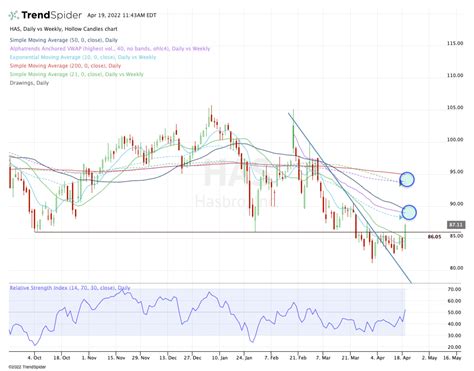The image size is (474, 371).
Task: Click the 27. Dec date axis label
Action: coord(193,358)
